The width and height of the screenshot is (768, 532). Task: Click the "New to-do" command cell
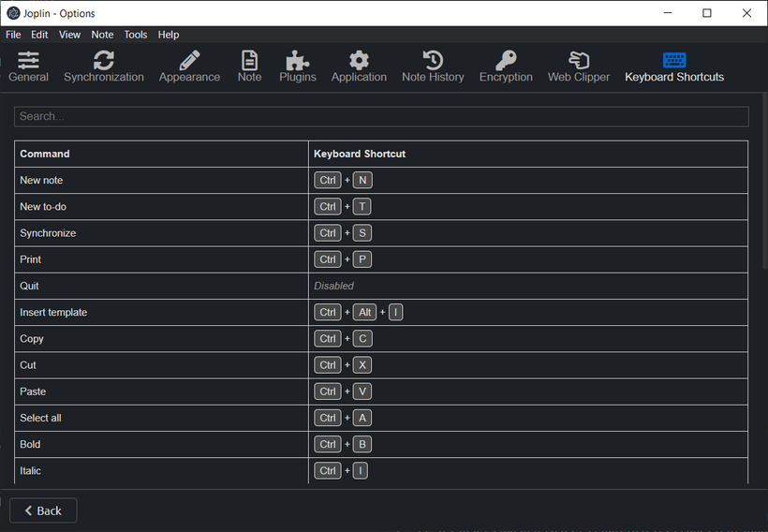(x=162, y=207)
